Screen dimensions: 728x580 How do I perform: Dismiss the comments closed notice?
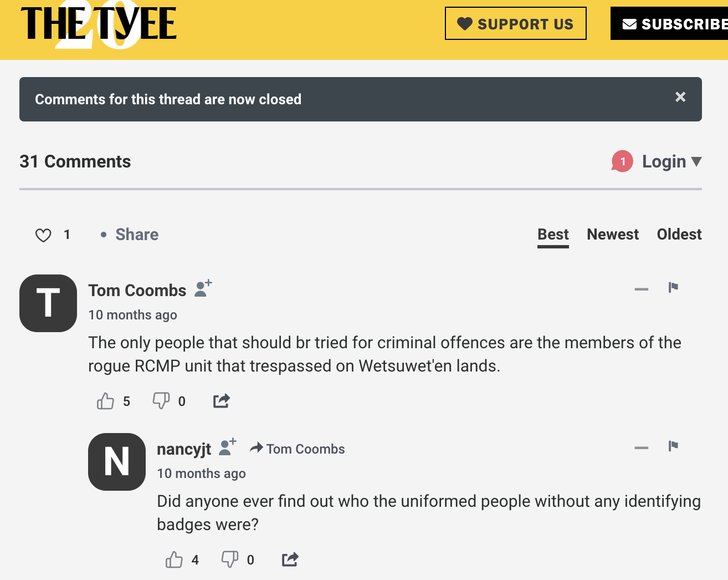tap(680, 97)
